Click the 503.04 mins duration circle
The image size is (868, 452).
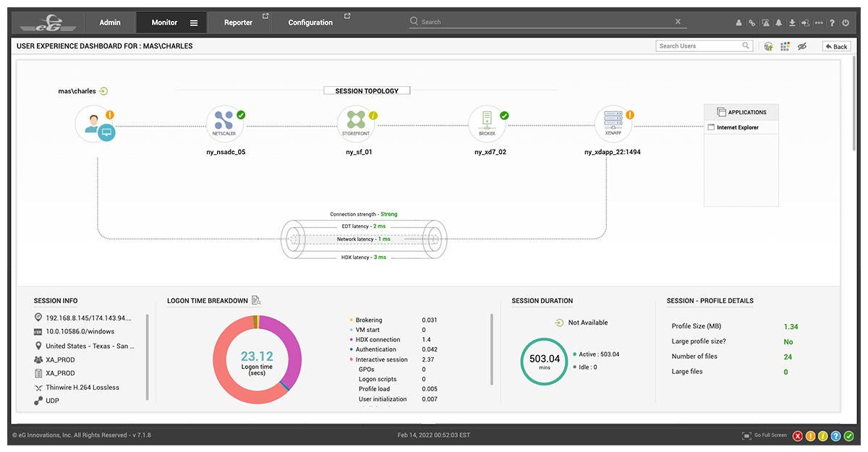pos(545,361)
